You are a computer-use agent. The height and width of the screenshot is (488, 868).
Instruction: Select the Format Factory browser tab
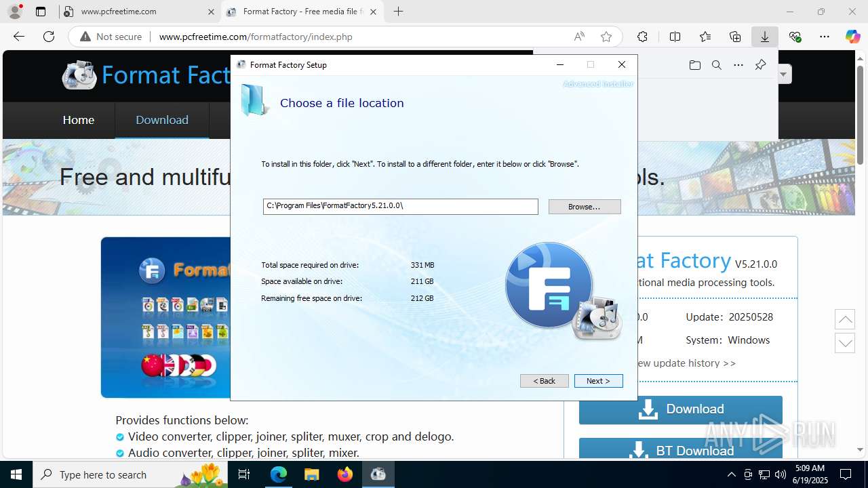click(x=301, y=12)
